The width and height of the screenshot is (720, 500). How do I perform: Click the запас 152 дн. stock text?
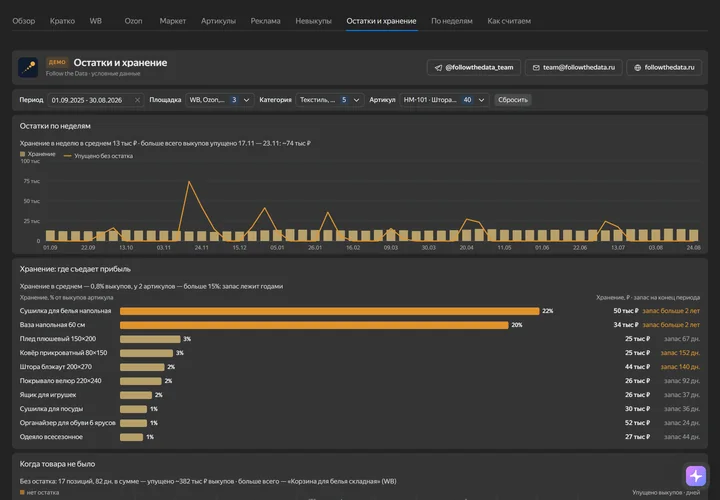680,353
